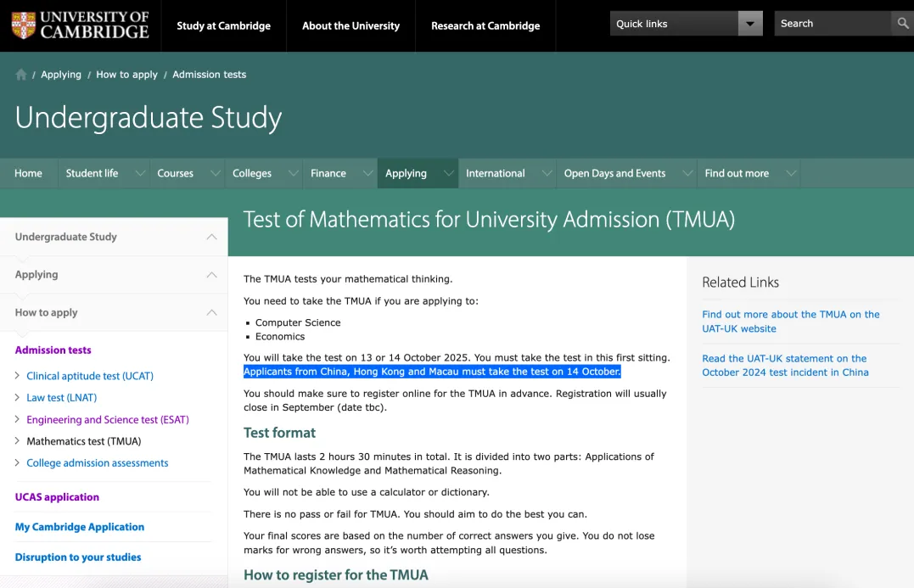
Task: Open the Clinical aptitude test (UCAT) link
Action: click(90, 376)
